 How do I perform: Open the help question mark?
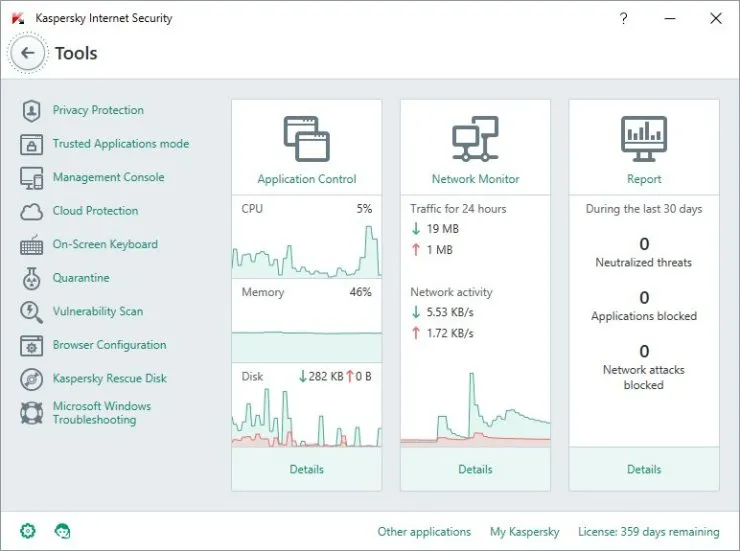pos(624,18)
